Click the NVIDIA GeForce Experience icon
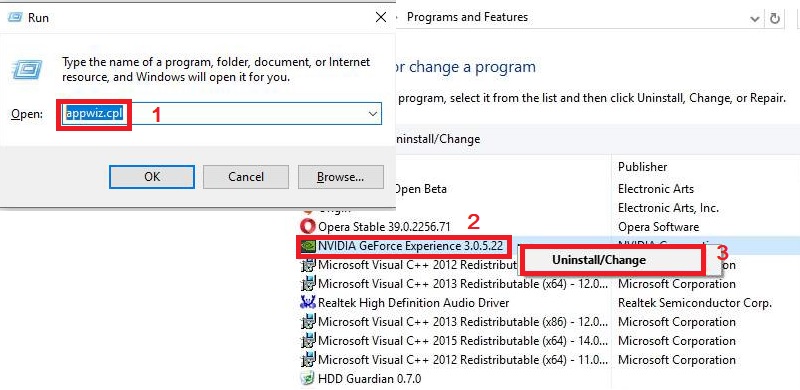Image resolution: width=800 pixels, height=390 pixels. pos(308,246)
